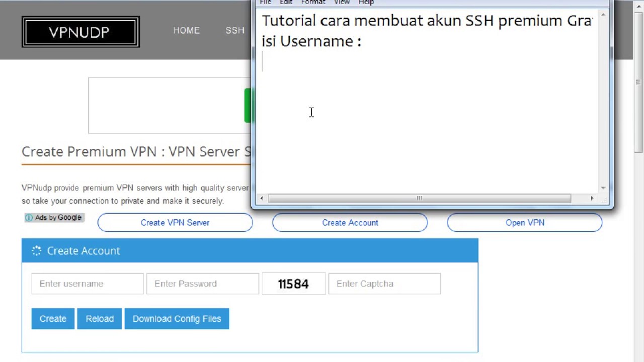Click Download Config Files button

coord(177,319)
